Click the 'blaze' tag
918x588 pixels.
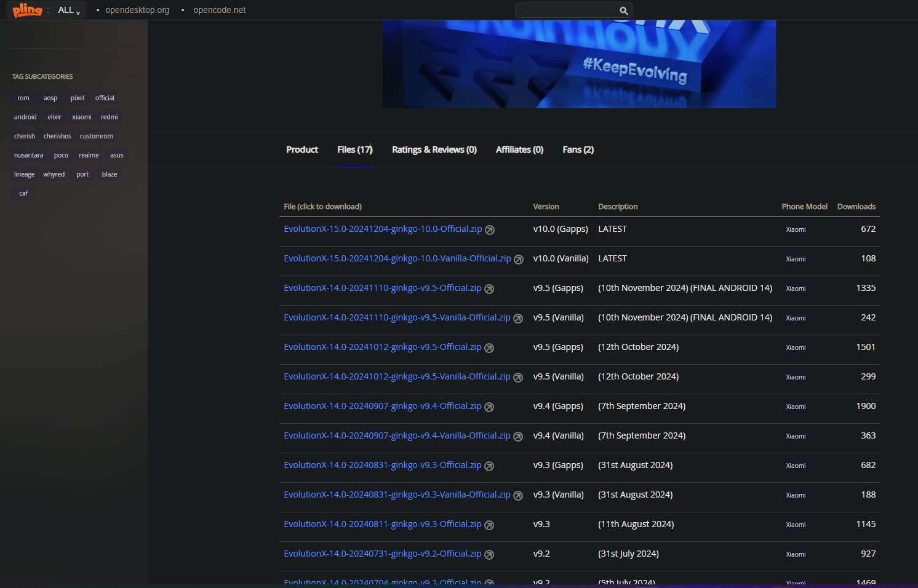pos(110,175)
